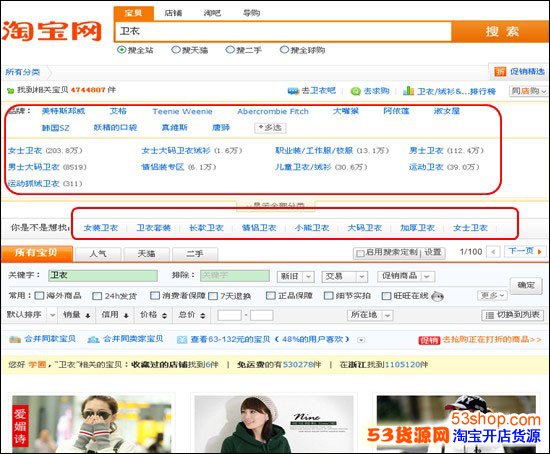Sort by 销量 descending arrow
Screen dimensions: 550x454
88,316
